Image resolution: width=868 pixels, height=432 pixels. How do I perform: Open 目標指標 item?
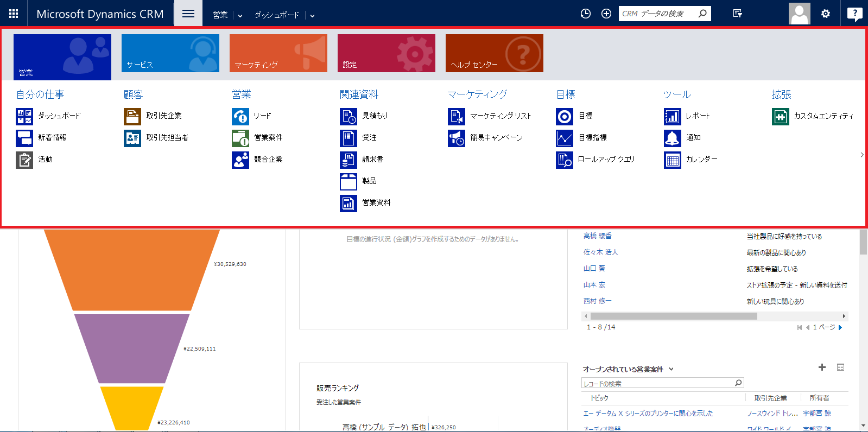582,138
